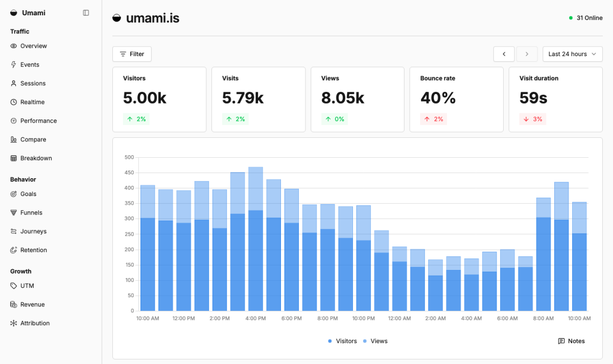613x364 pixels.
Task: Click the Performance gauge icon
Action: [x=14, y=121]
